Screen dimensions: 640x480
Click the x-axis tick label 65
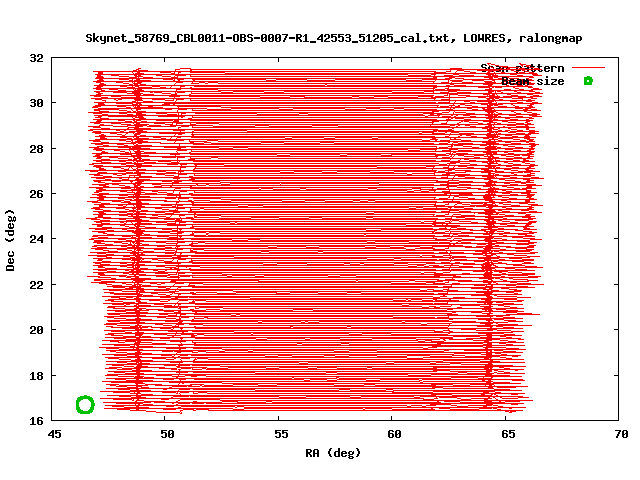coord(508,434)
